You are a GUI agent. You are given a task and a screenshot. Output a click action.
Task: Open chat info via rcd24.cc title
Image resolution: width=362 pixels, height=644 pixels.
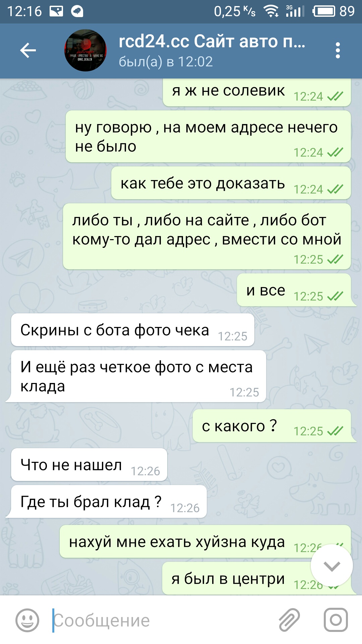coord(212,42)
